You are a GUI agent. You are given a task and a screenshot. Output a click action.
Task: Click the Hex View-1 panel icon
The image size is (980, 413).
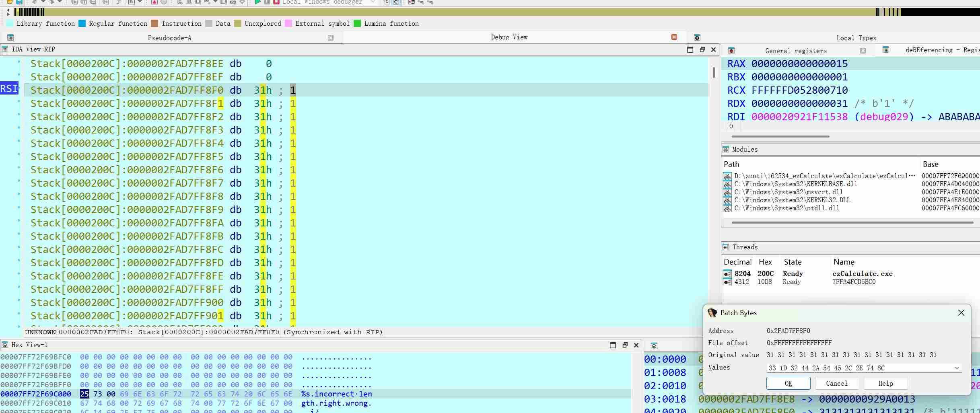click(5, 345)
